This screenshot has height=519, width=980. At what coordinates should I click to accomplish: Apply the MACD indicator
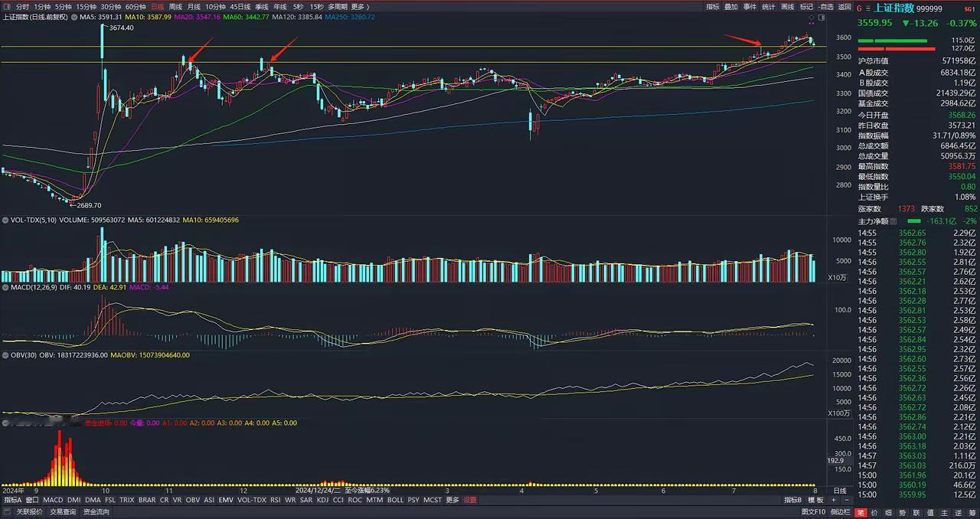pyautogui.click(x=53, y=500)
